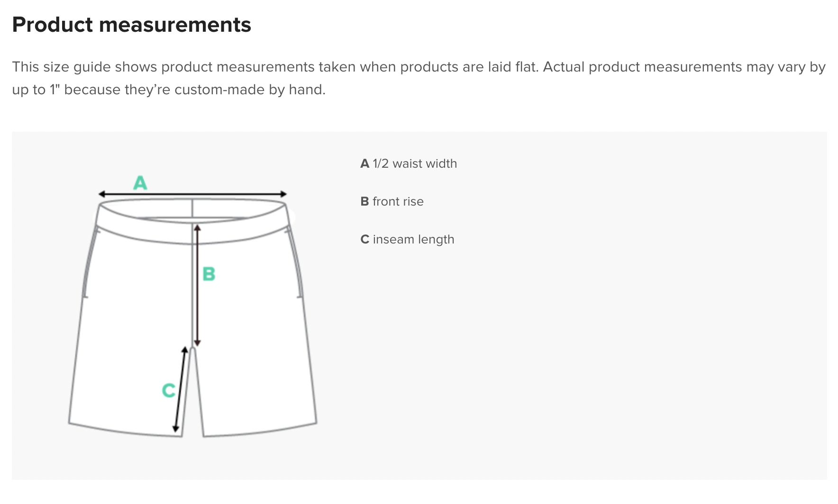This screenshot has width=838, height=504.
Task: Click the front rise vertical arrow
Action: pos(198,286)
